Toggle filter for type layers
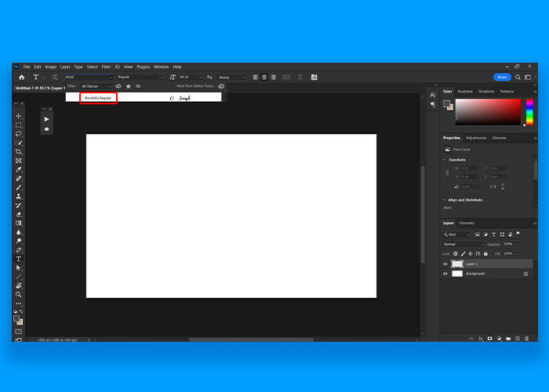 493,234
